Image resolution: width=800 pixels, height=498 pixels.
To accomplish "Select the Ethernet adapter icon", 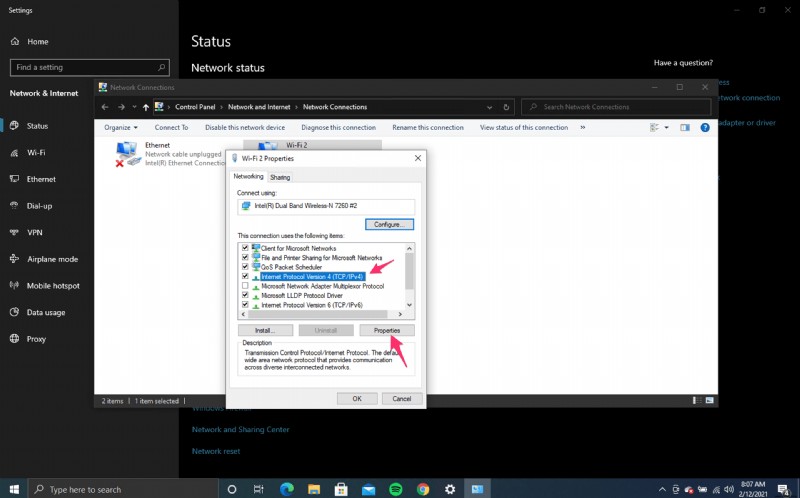I will click(127, 154).
